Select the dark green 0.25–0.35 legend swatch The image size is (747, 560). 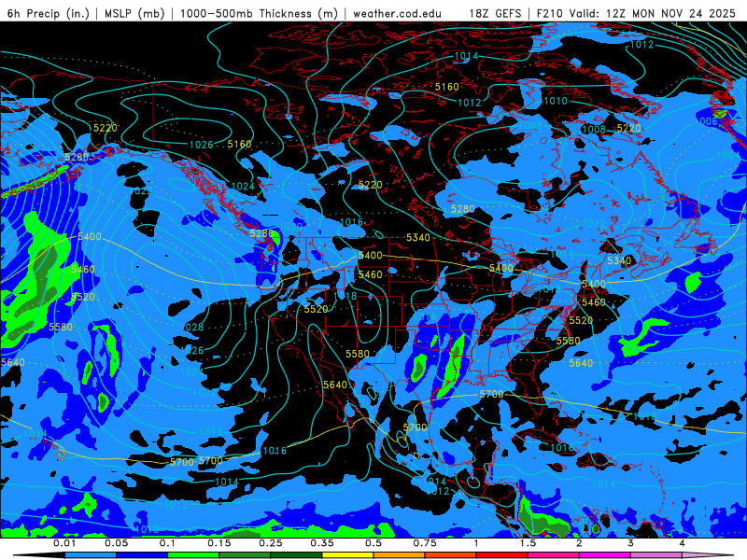click(x=296, y=555)
